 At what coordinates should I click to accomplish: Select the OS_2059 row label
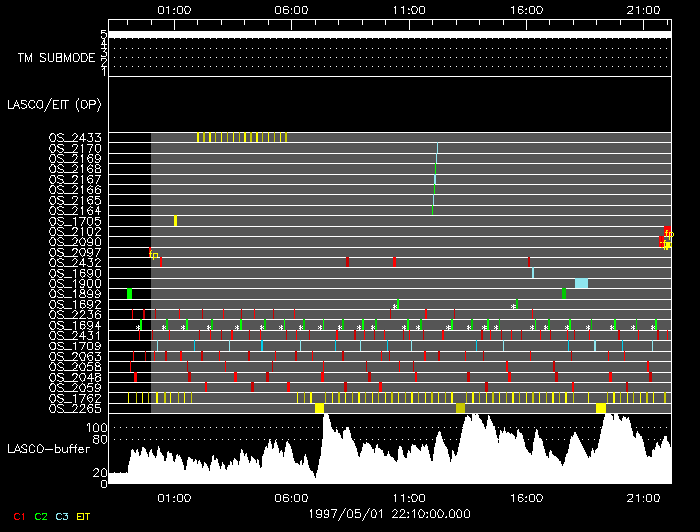click(x=75, y=388)
